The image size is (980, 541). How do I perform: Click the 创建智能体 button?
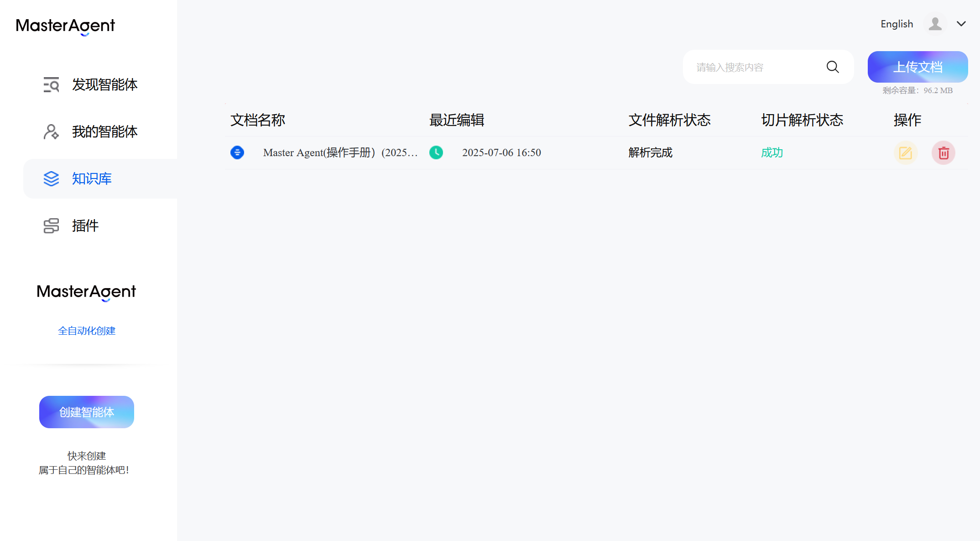[x=87, y=412]
